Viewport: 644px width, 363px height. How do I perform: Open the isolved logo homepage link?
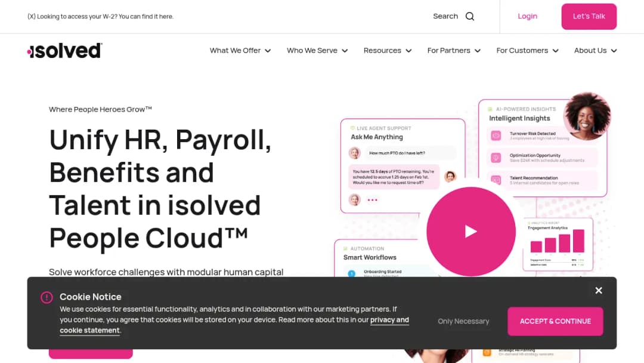tap(64, 51)
